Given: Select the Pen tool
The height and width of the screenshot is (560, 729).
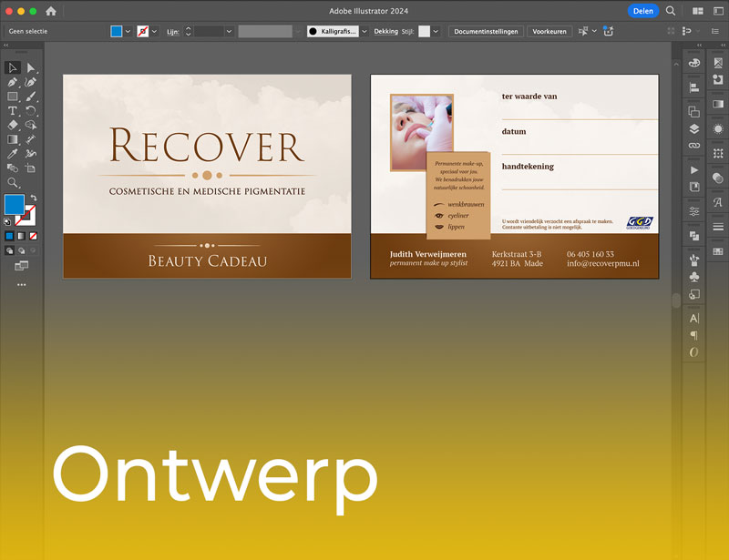Looking at the screenshot, I should point(13,82).
